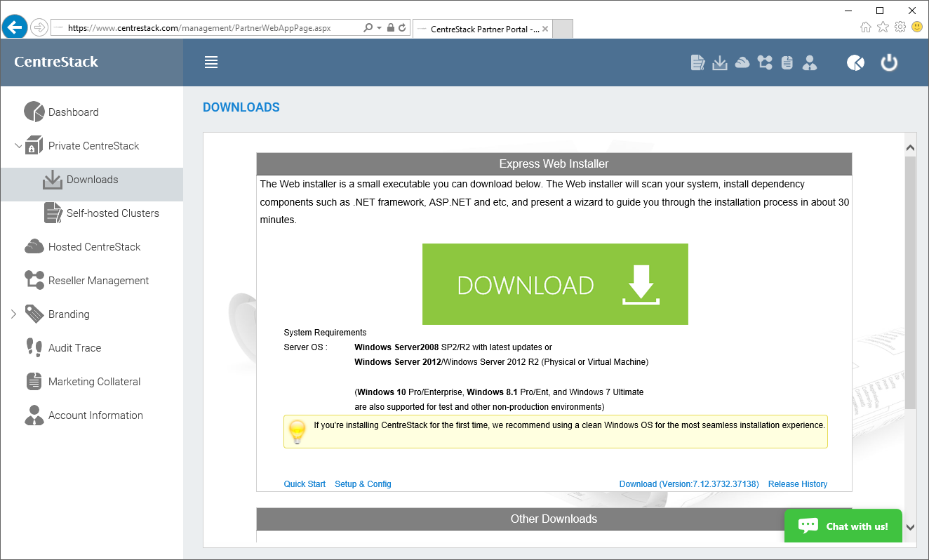Viewport: 929px width, 560px height.
Task: Open the Setup & Config link
Action: pyautogui.click(x=363, y=484)
